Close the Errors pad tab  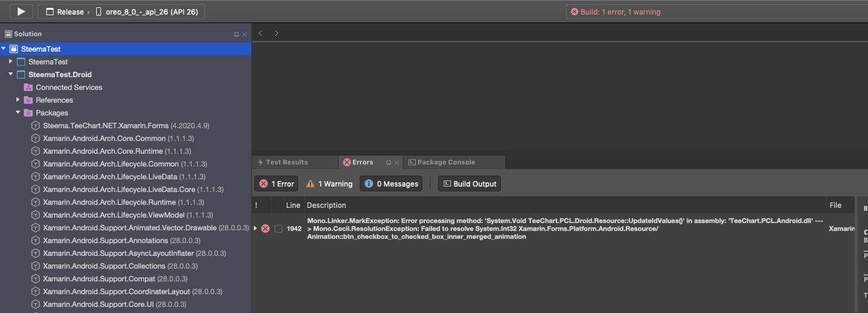(396, 163)
